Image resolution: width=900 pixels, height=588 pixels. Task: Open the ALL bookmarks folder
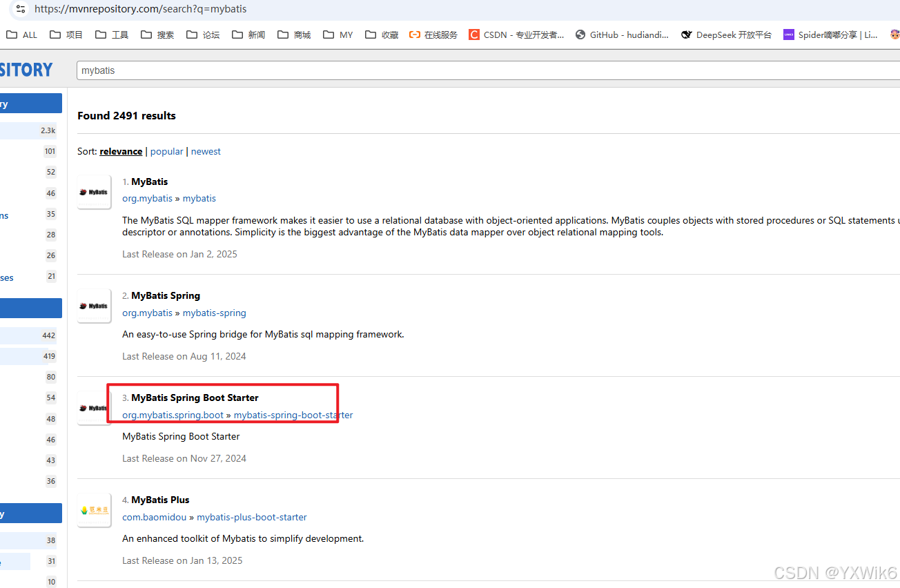(21, 35)
